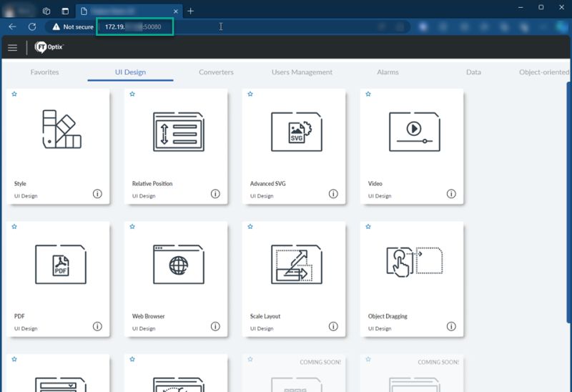572x392 pixels.
Task: Favorite the Advanced SVG card with star
Action: [250, 94]
